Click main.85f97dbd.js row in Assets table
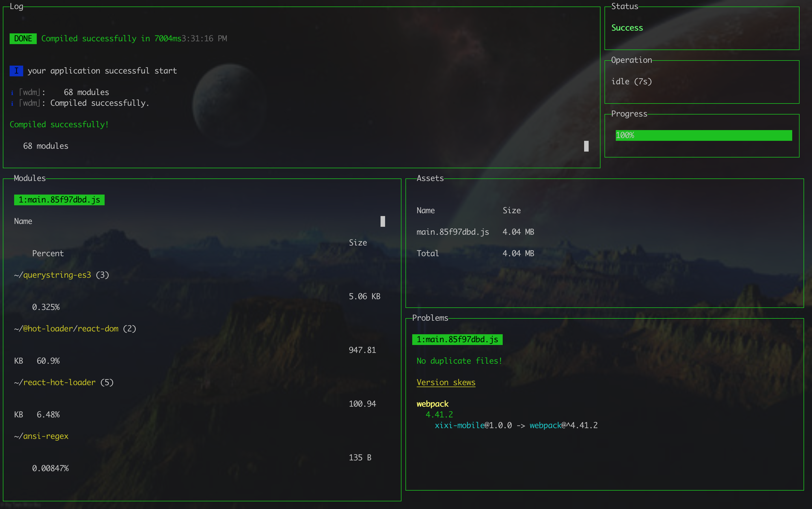812x509 pixels. click(452, 232)
